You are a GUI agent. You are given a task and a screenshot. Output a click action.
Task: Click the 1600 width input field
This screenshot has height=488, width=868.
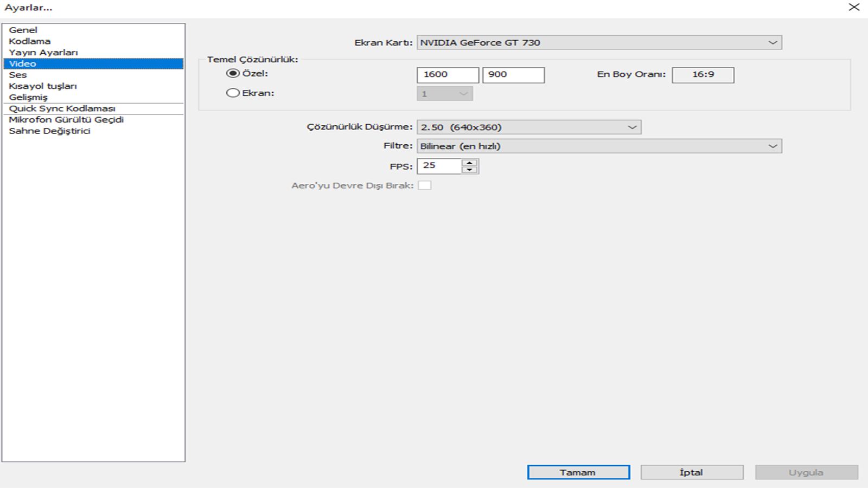point(448,75)
